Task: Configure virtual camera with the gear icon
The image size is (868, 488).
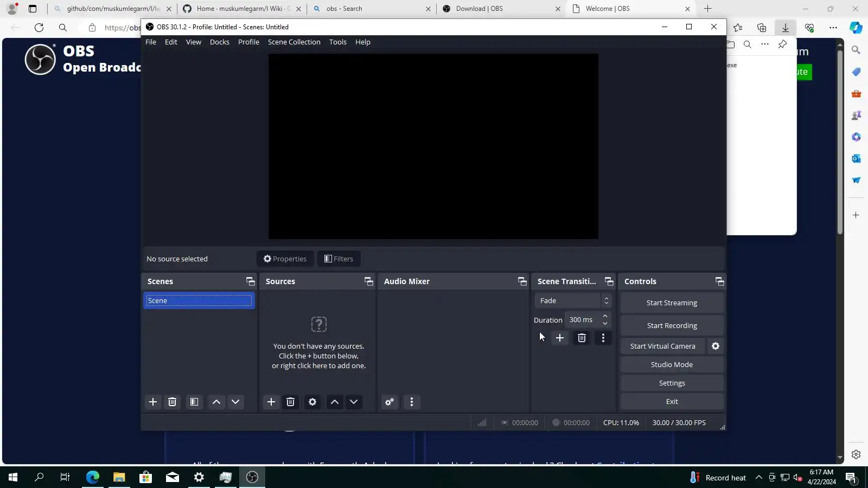Action: pyautogui.click(x=716, y=346)
